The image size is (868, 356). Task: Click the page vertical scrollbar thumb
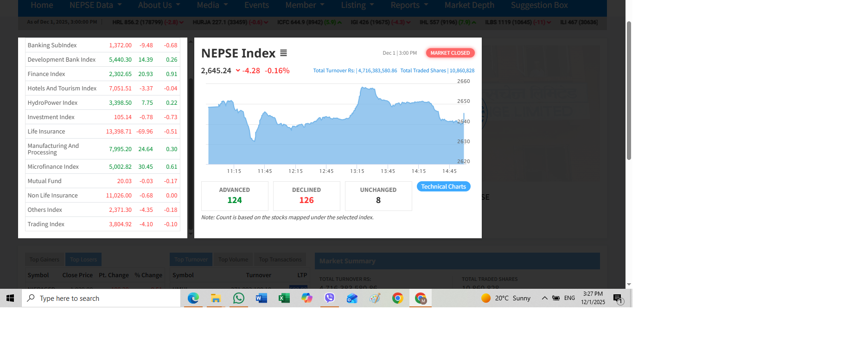[629, 90]
